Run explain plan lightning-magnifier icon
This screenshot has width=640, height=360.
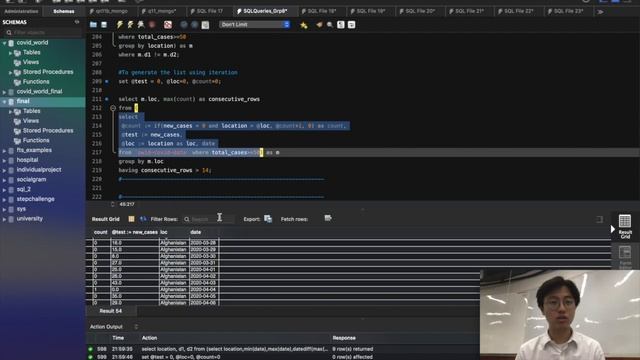click(x=141, y=25)
